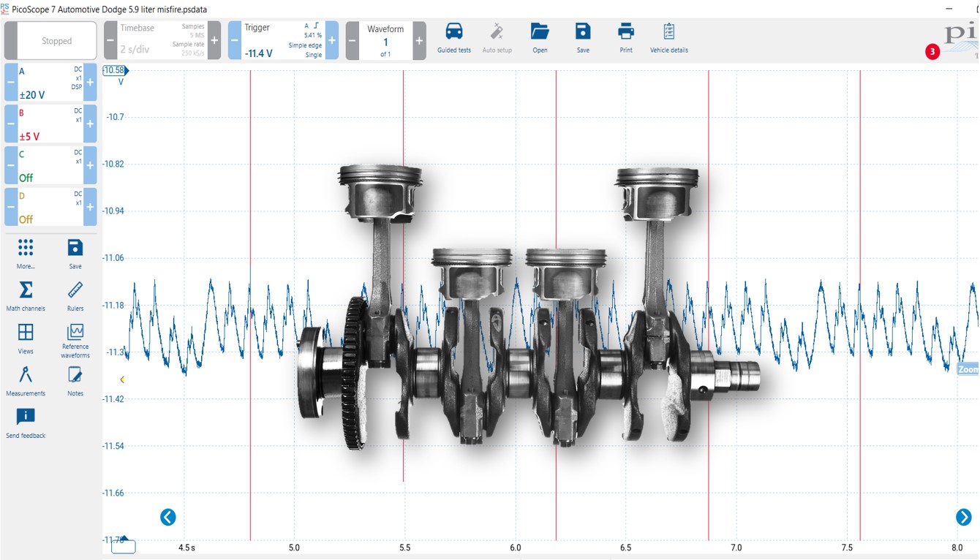Screen dimensions: 980x560
Task: Go to previous view with left arrow
Action: click(168, 518)
